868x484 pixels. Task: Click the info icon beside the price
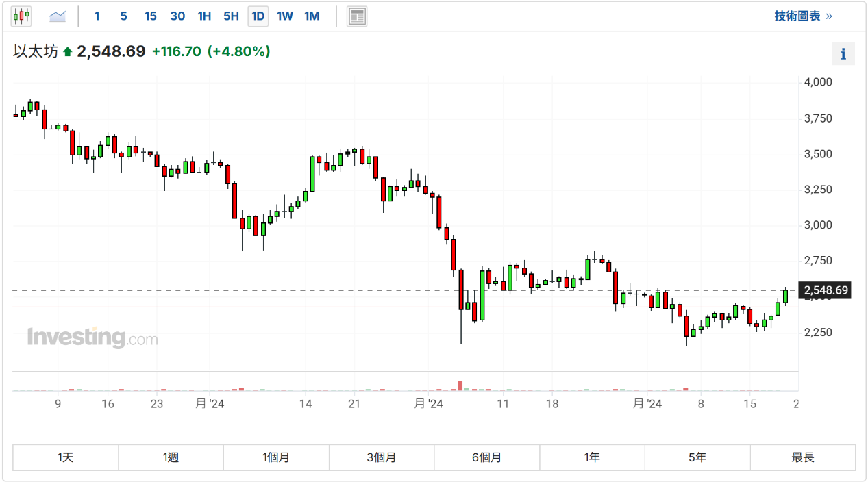tap(843, 54)
